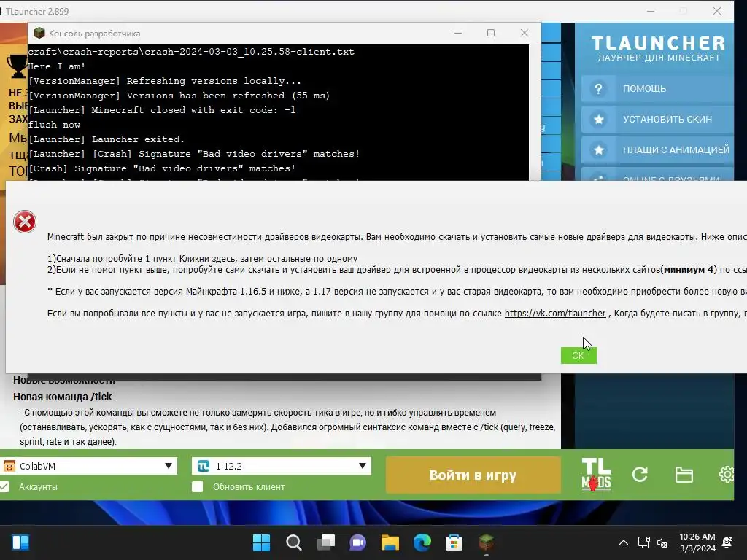Image resolution: width=747 pixels, height=560 pixels.
Task: Open Microsoft Store from taskbar
Action: [x=454, y=542]
